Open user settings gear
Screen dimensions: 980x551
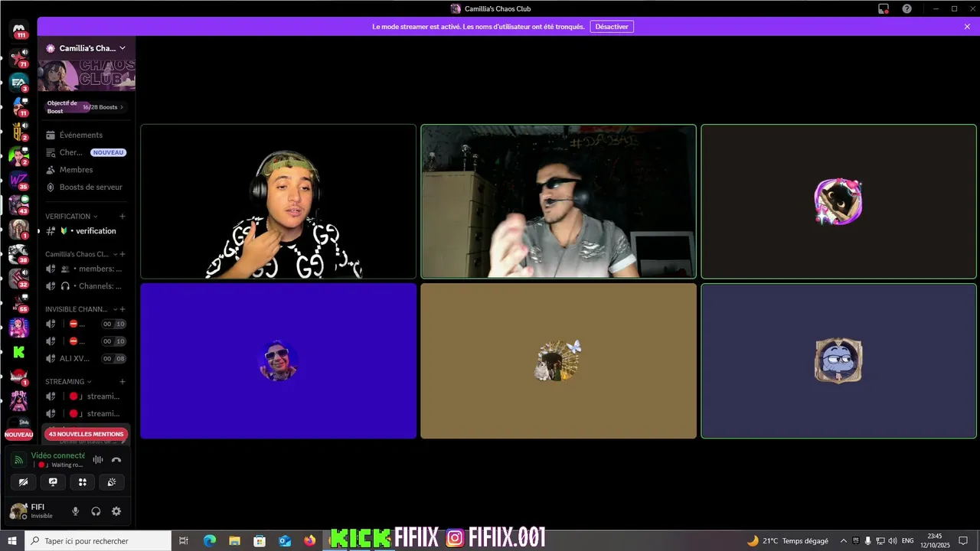pos(116,511)
